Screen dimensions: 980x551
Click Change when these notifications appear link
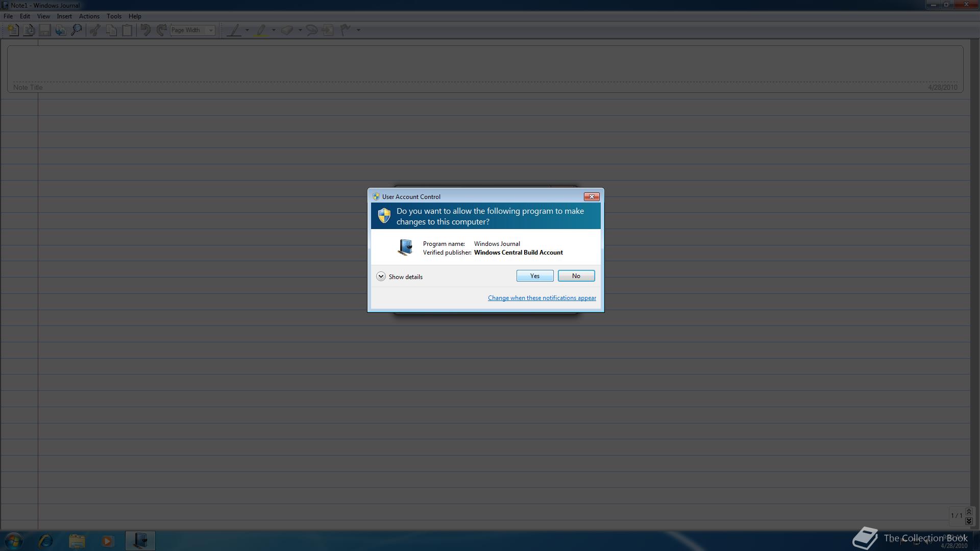(x=542, y=298)
